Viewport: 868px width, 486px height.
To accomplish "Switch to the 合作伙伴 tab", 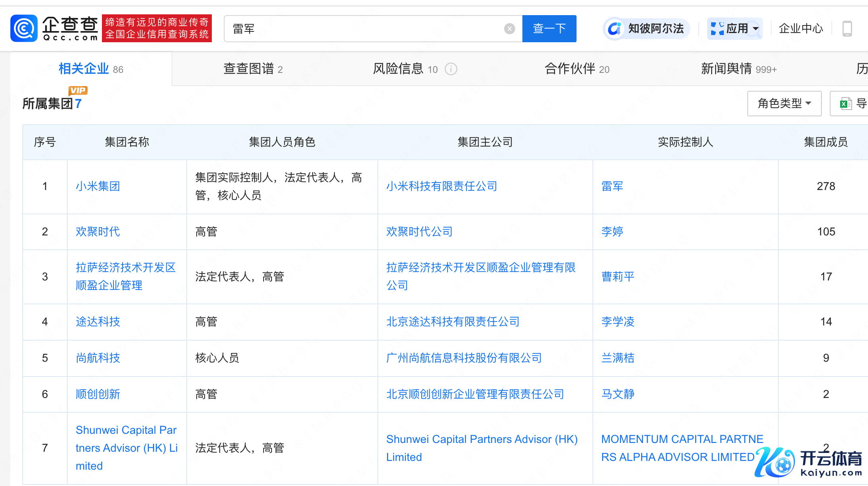I will pyautogui.click(x=577, y=69).
